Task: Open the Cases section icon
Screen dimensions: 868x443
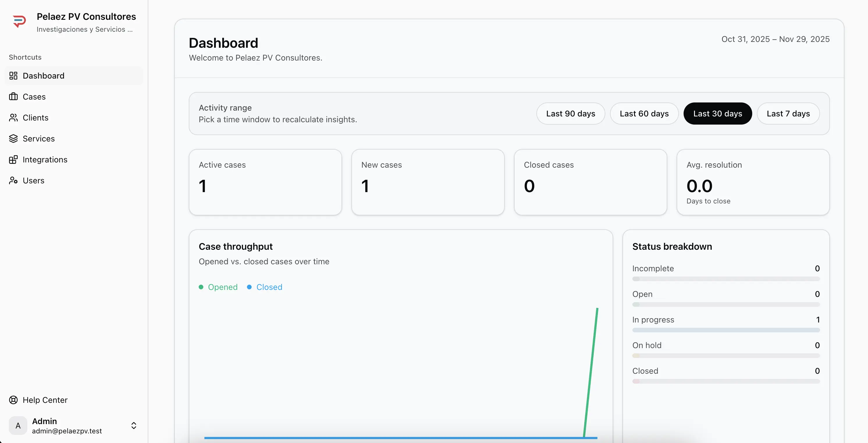Action: [x=13, y=97]
